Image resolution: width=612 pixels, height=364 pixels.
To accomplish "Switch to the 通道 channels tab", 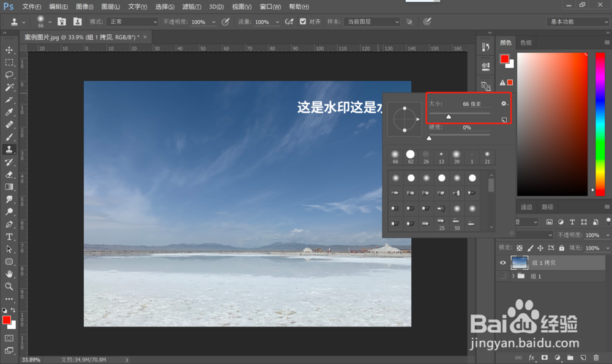I will (x=526, y=207).
